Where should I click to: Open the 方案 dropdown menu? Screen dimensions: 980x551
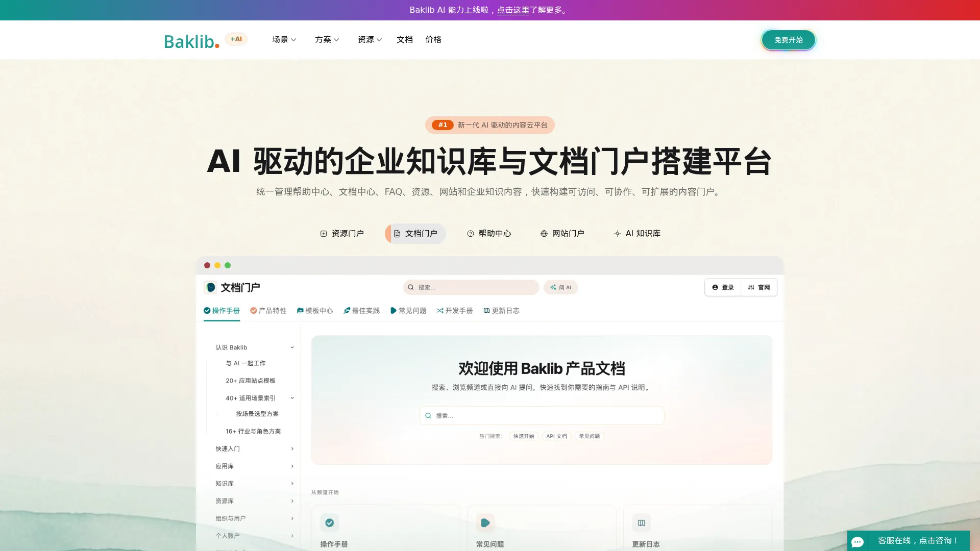tap(327, 40)
